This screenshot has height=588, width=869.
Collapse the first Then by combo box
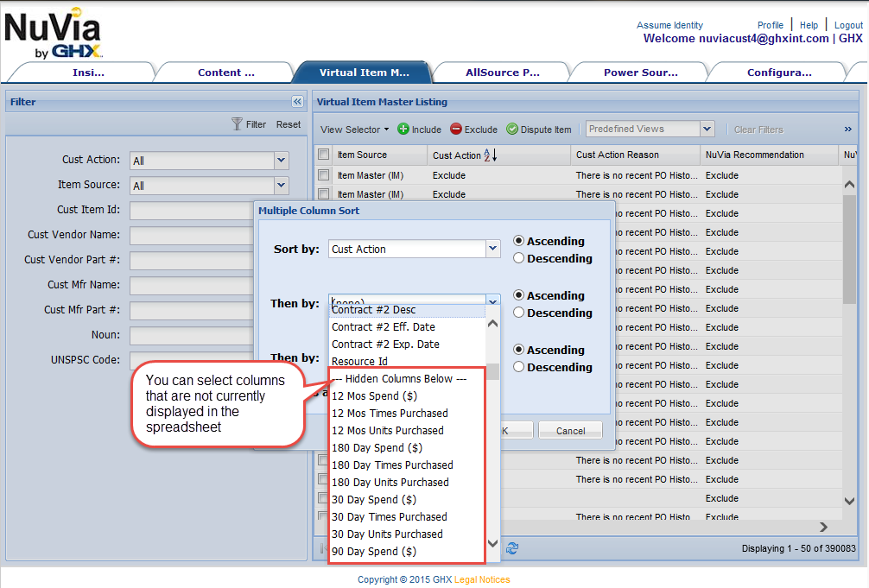492,300
